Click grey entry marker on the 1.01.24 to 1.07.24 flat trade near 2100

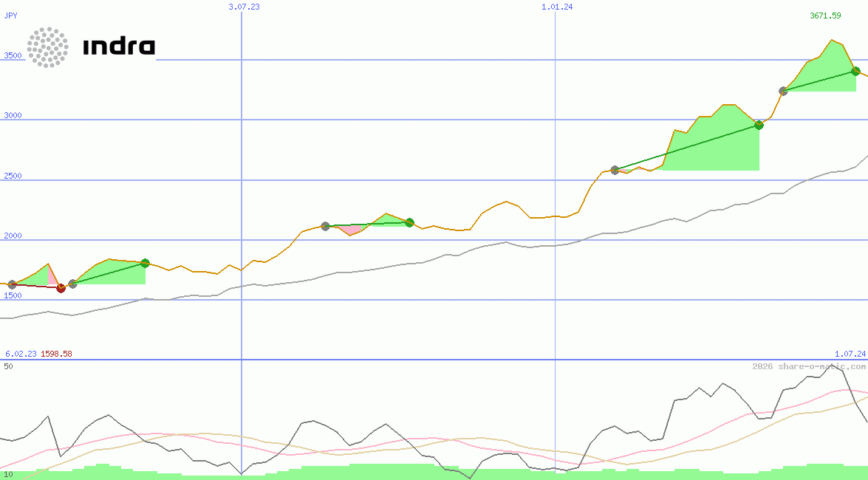[325, 226]
